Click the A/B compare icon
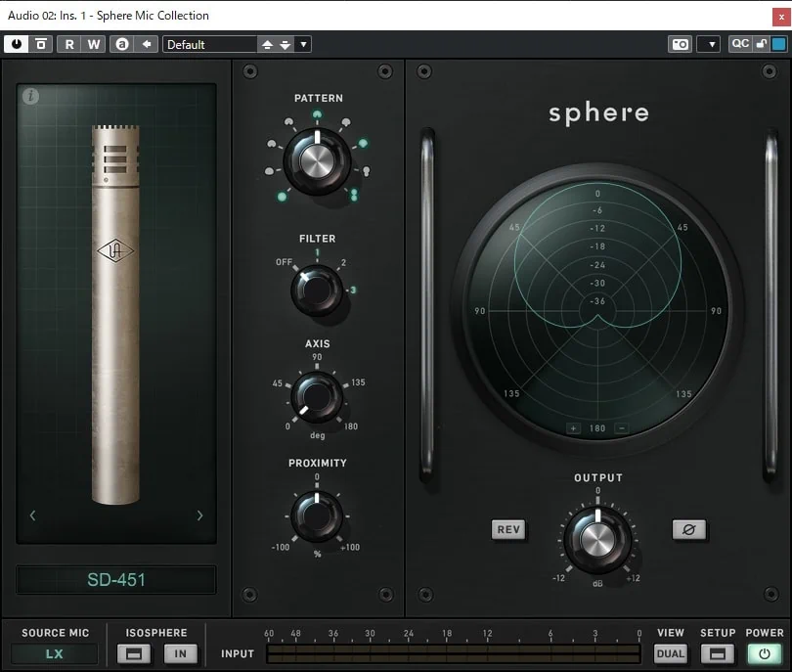The width and height of the screenshot is (792, 672). (x=122, y=44)
